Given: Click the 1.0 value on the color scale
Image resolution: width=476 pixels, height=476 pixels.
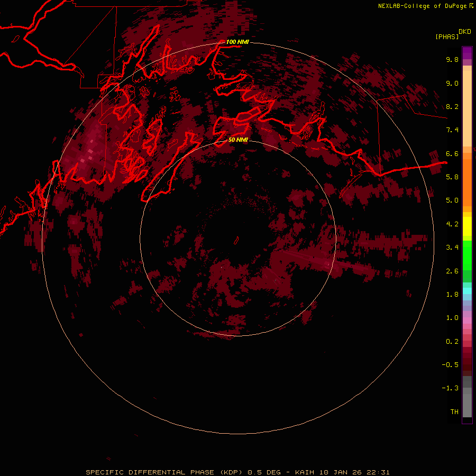Looking at the screenshot, I should pyautogui.click(x=452, y=318).
